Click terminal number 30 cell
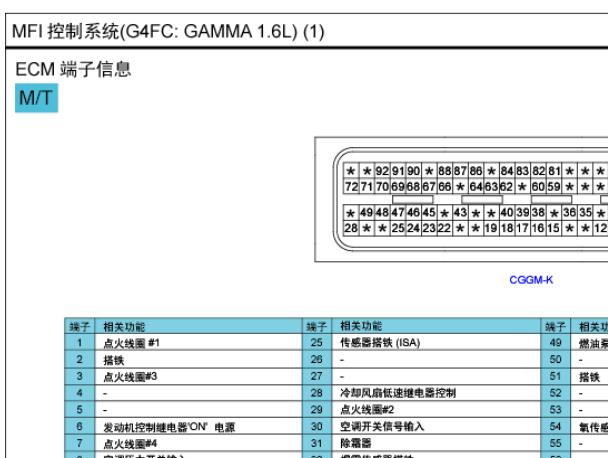 [317, 427]
